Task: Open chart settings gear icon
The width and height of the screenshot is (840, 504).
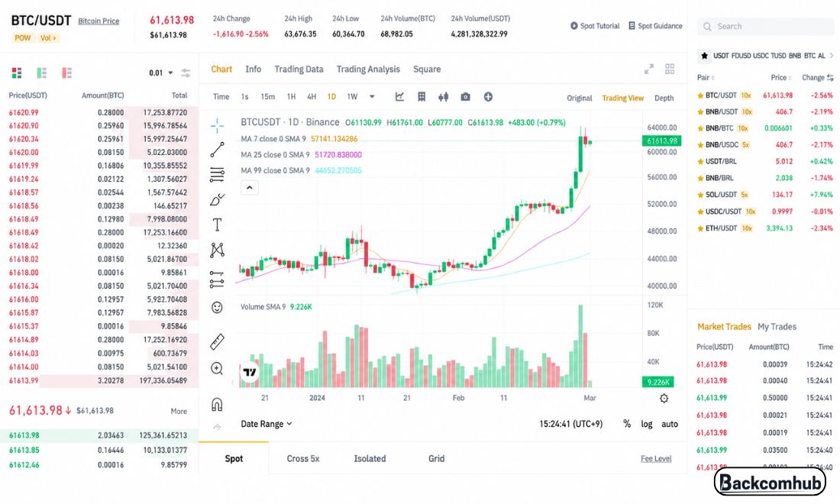Action: (x=664, y=399)
